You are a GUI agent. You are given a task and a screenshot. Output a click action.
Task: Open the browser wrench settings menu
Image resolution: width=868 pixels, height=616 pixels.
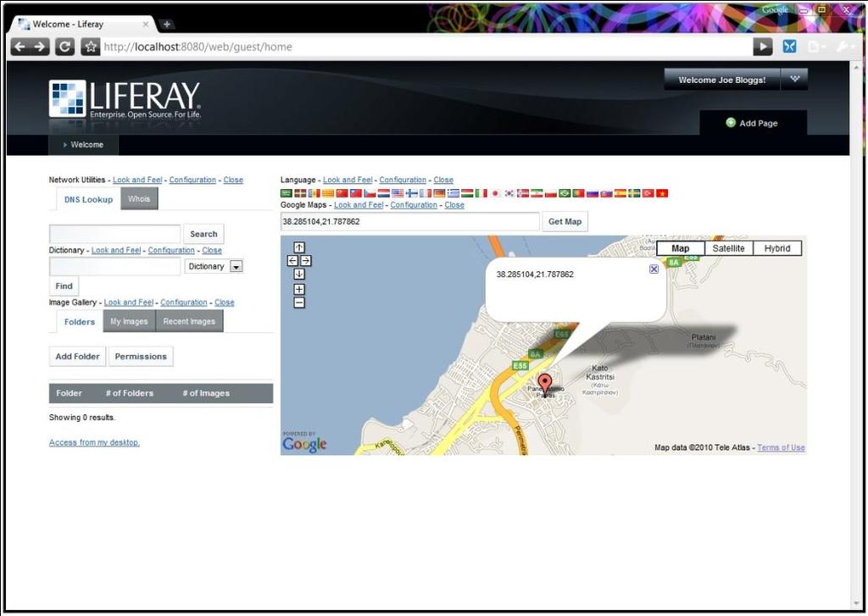point(843,47)
